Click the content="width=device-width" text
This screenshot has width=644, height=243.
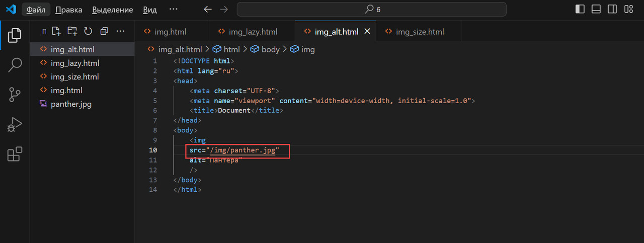tap(337, 101)
